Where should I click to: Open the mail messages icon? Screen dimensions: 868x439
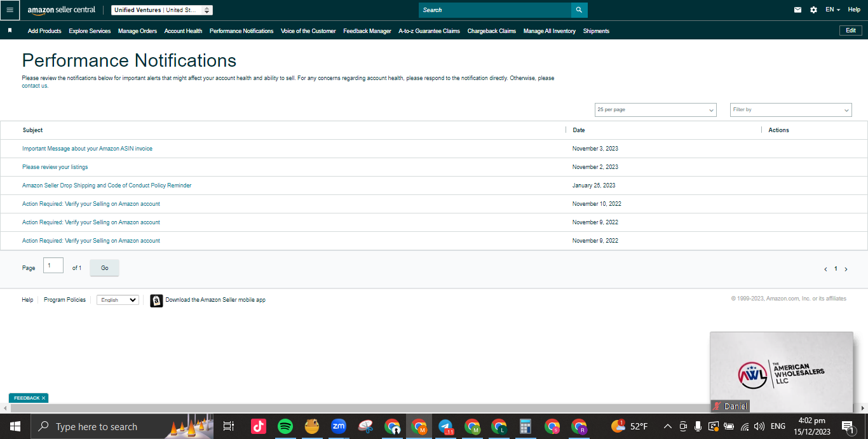pyautogui.click(x=797, y=10)
